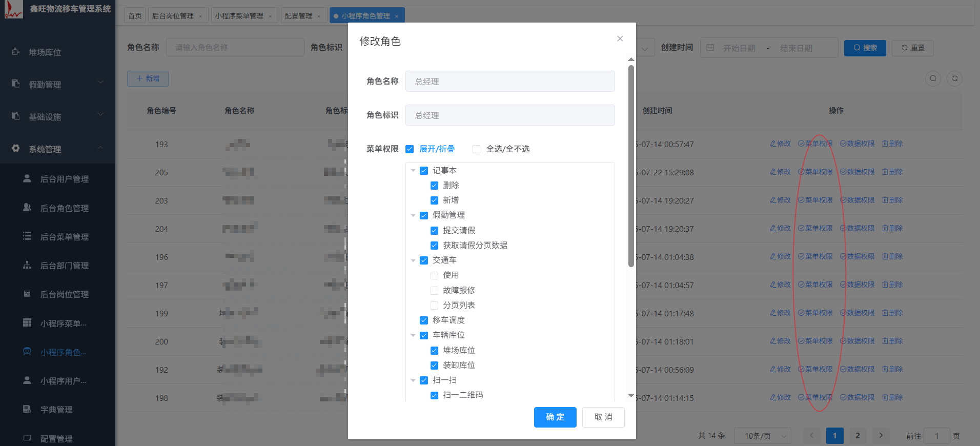Expand 假勤管理 sidebar menu chevron
The height and width of the screenshot is (446, 980).
(100, 82)
